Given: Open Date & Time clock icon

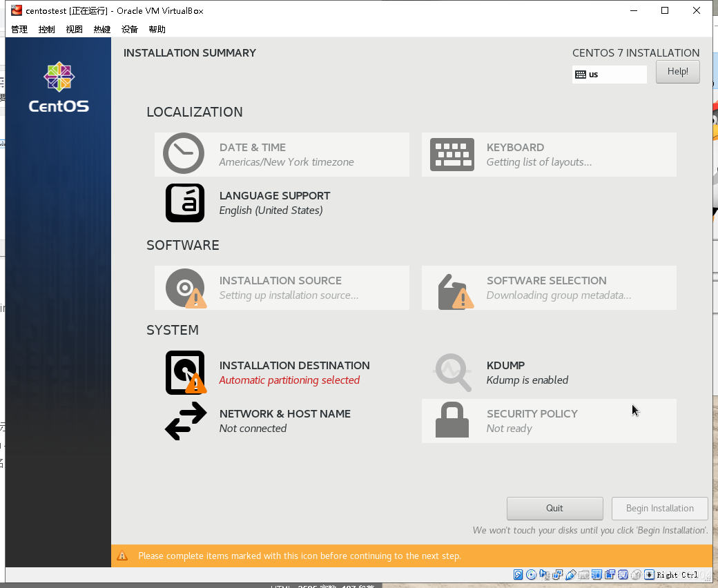Looking at the screenshot, I should [184, 153].
